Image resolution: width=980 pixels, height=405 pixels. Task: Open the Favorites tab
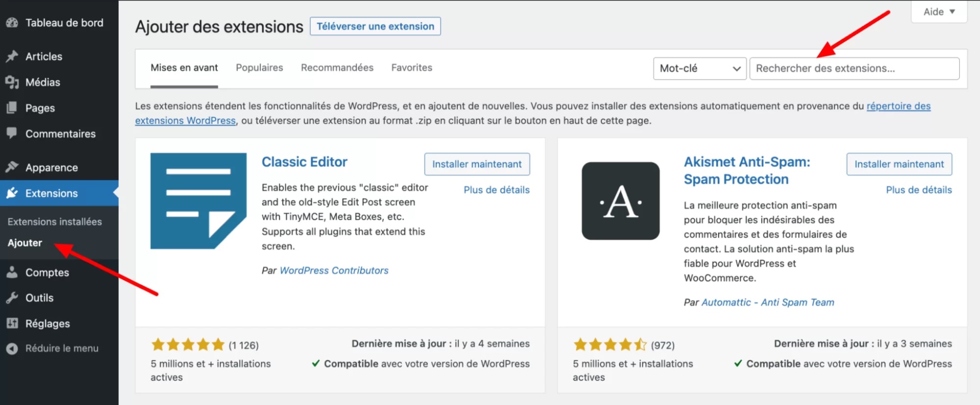(x=412, y=68)
